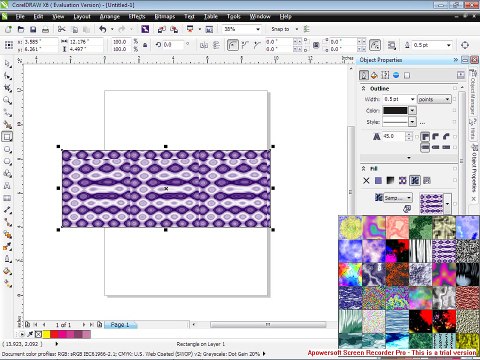Viewport: 480px width, 360px height.
Task: Toggle the round corner button in property bar
Action: pos(233,45)
